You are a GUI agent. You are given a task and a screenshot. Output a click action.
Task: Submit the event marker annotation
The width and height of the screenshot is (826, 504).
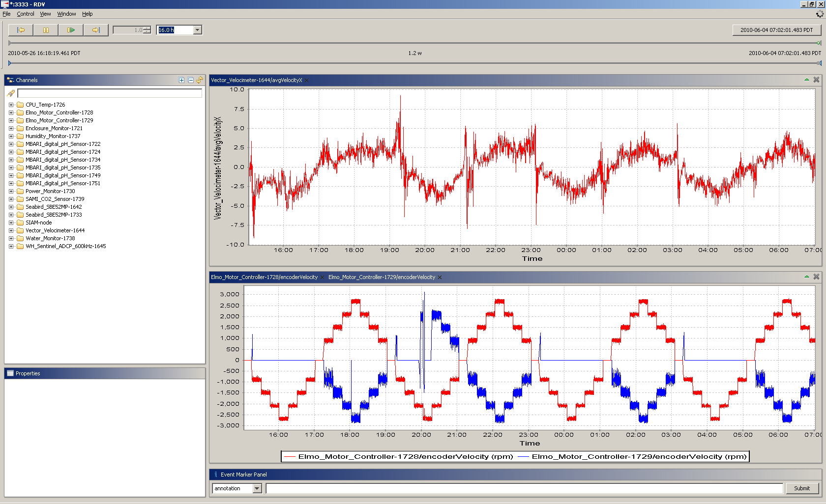pyautogui.click(x=801, y=488)
